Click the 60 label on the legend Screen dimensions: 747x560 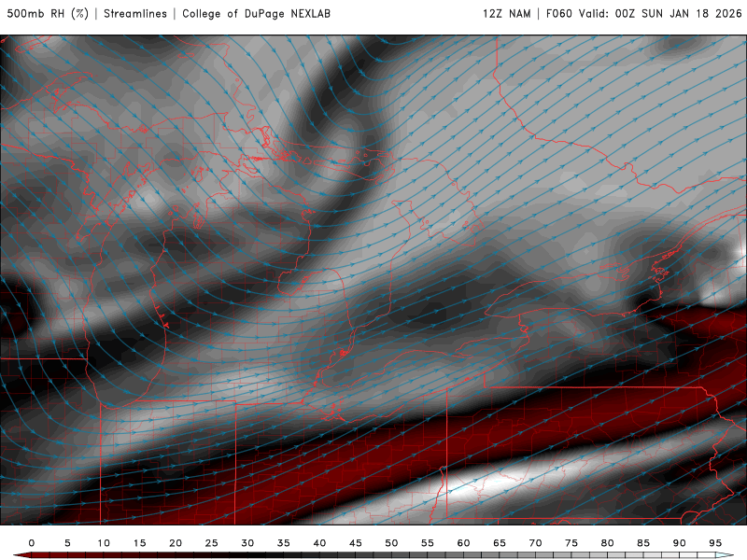(463, 543)
